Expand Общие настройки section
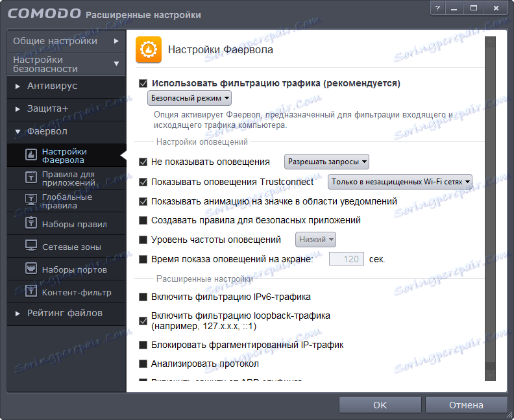This screenshot has width=514, height=420. tap(66, 41)
